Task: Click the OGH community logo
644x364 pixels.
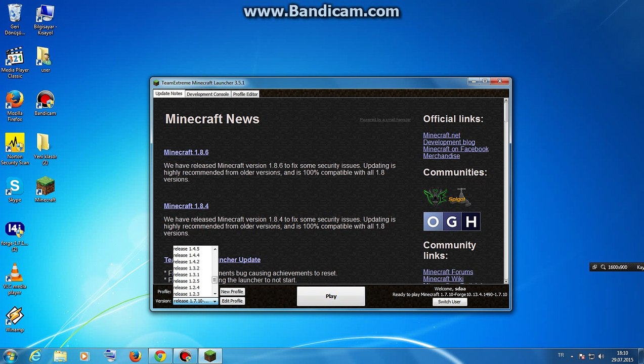Action: [452, 221]
